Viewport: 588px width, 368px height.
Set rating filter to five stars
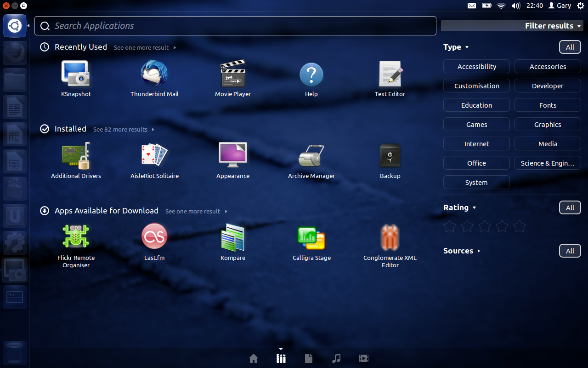[519, 226]
